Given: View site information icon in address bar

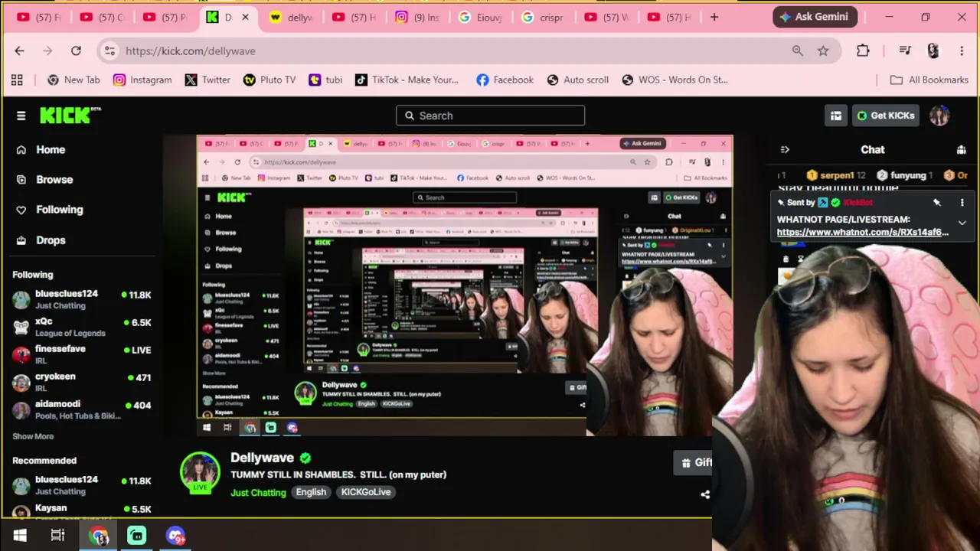Looking at the screenshot, I should [110, 51].
